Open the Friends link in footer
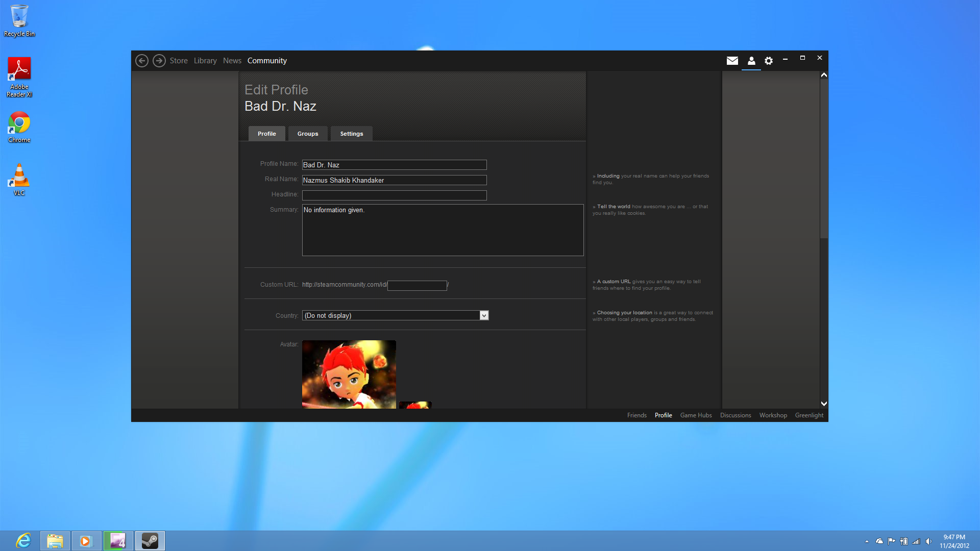The image size is (980, 551). [x=636, y=415]
